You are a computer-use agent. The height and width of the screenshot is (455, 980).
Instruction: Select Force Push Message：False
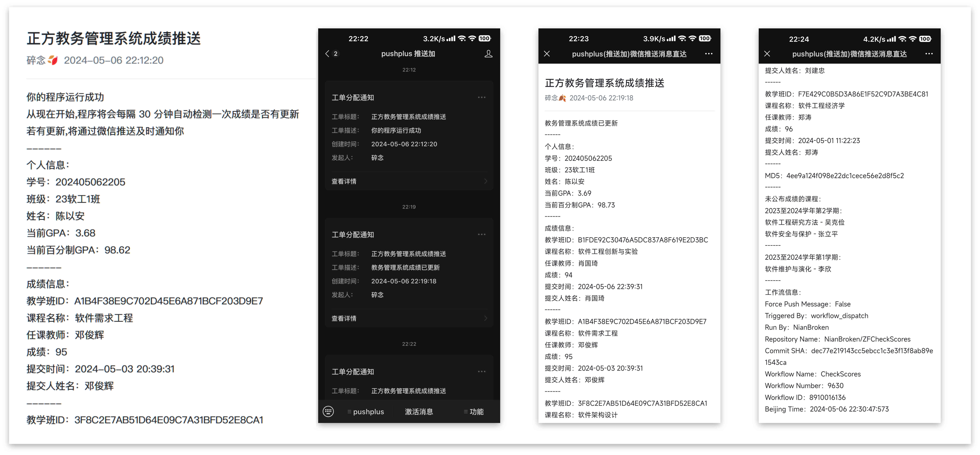[808, 304]
